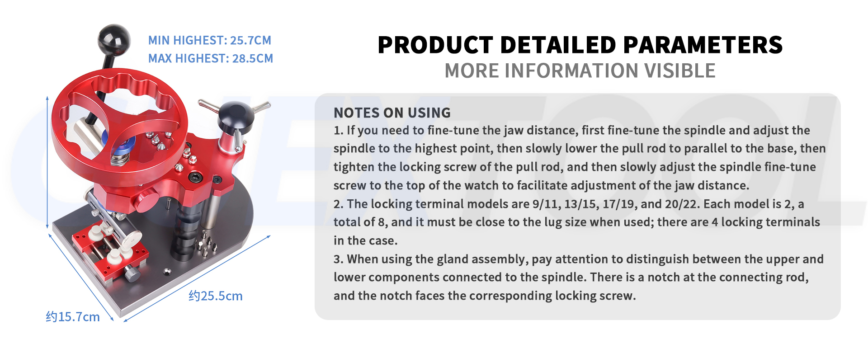Select the "MORE INFORMATION VISIBLE" subtitle

click(x=580, y=71)
